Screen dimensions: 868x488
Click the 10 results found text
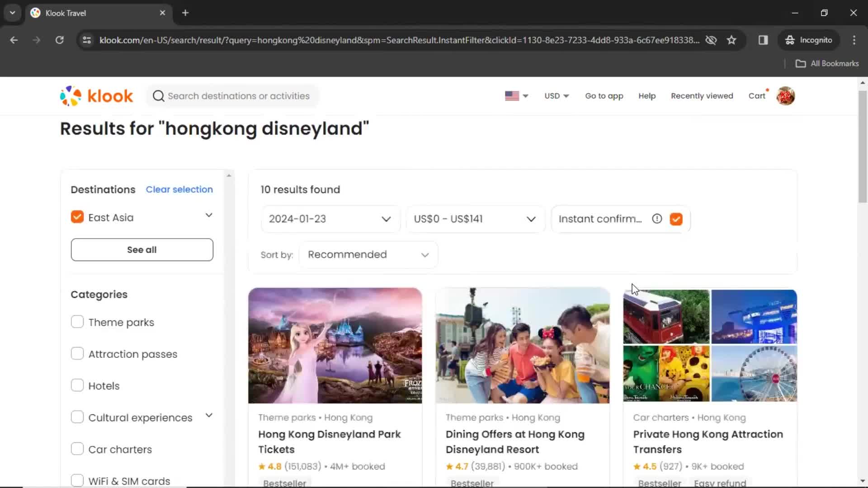pos(300,189)
